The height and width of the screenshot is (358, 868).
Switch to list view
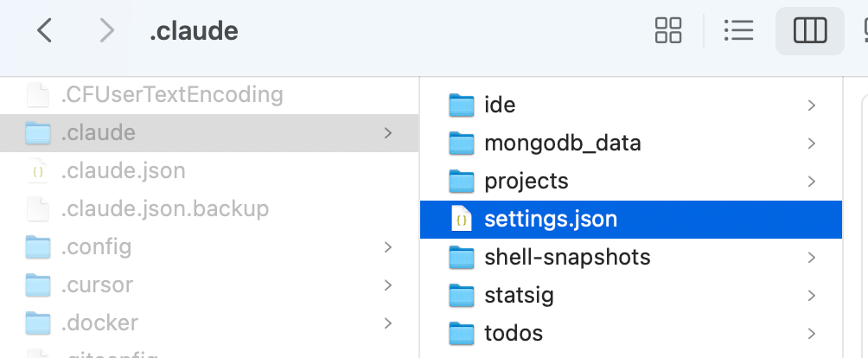(739, 31)
